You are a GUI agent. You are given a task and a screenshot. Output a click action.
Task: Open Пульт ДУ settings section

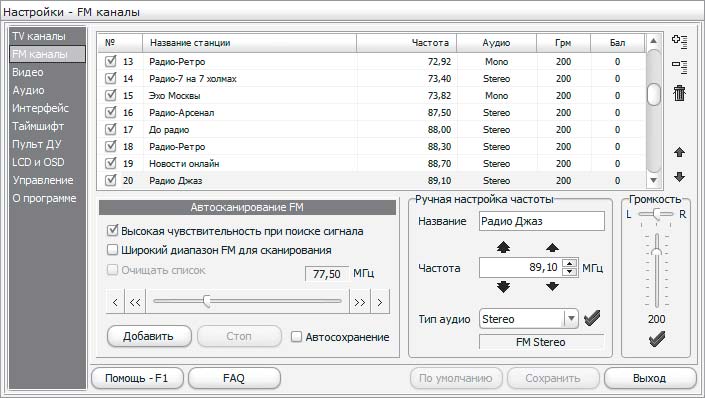(x=37, y=144)
